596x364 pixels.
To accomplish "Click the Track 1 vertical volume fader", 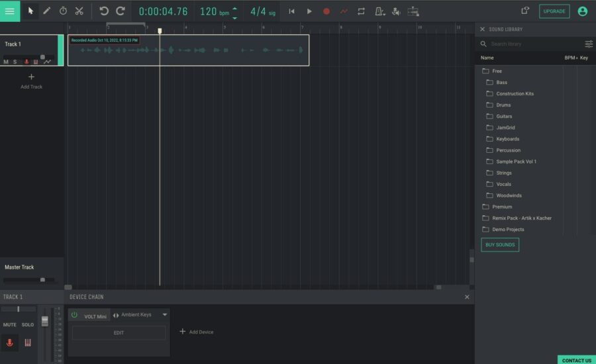I will [x=45, y=321].
